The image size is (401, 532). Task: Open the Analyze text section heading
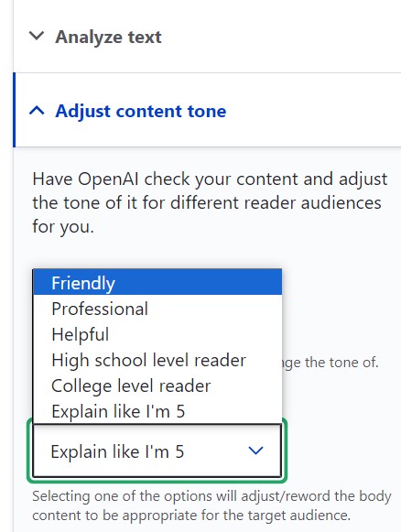coord(108,37)
